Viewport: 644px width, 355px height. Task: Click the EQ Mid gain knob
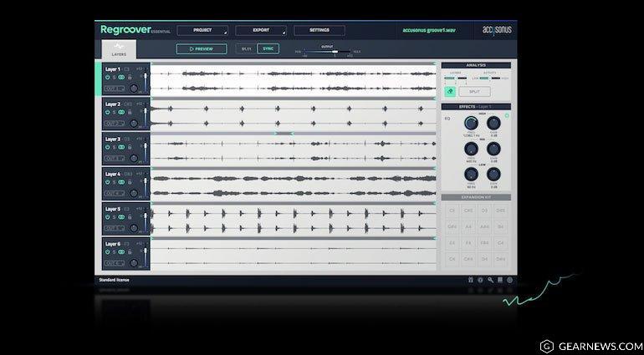(493, 149)
